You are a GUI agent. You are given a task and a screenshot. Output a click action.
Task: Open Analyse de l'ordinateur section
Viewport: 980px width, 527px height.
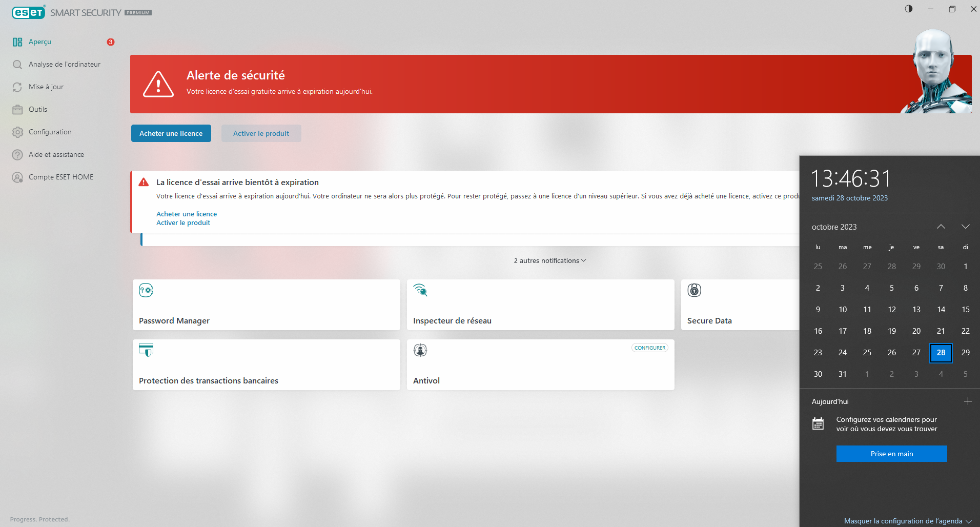[x=65, y=65]
